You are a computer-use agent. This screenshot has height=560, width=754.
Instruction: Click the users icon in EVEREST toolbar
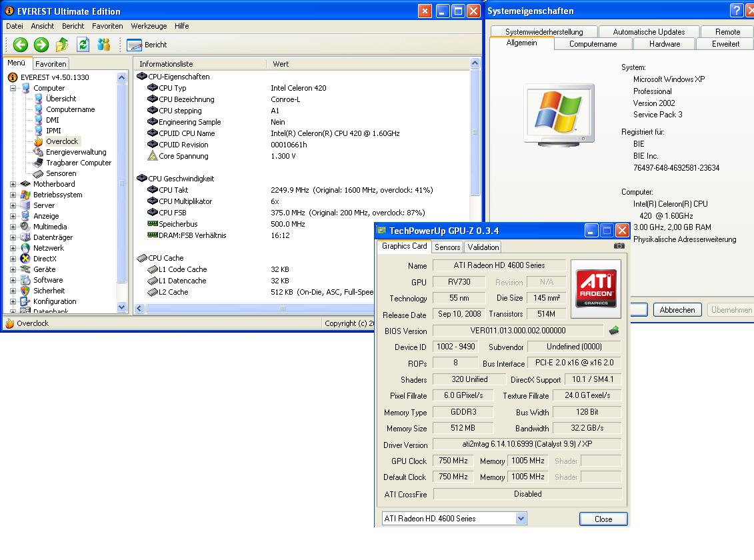[104, 45]
